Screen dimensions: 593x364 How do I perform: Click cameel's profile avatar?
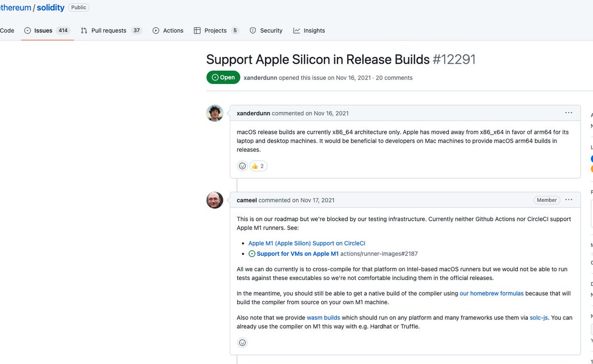(214, 200)
